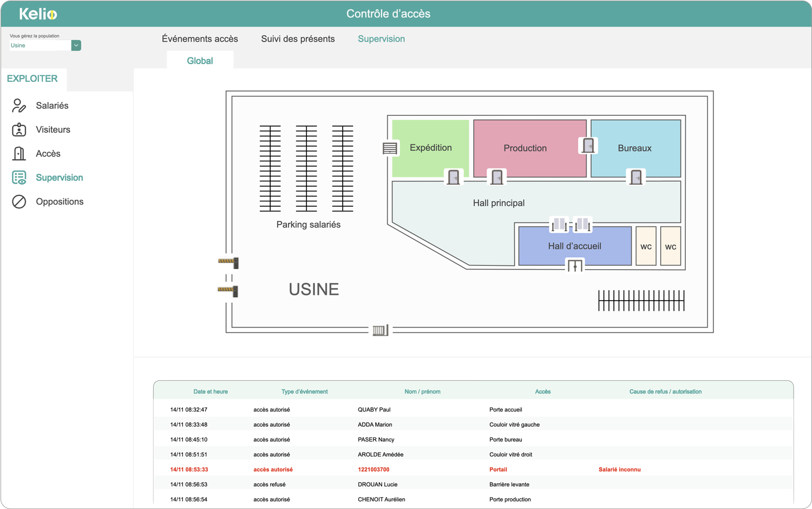Click the Kelio logo

(x=38, y=14)
